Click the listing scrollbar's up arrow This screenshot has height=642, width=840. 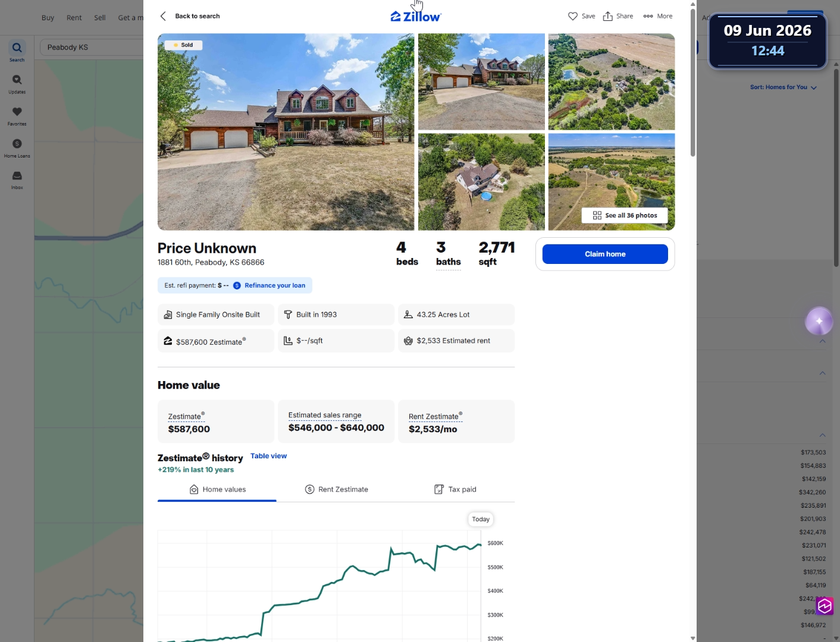click(x=692, y=4)
